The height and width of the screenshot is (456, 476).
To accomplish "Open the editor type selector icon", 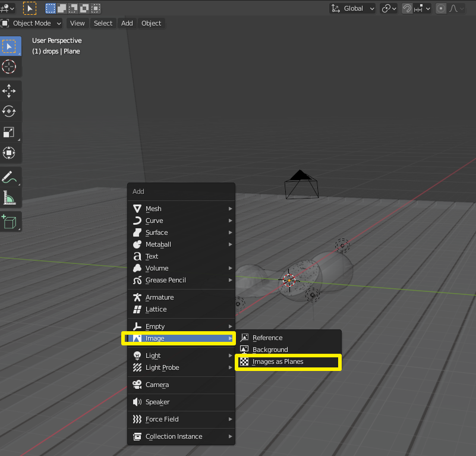I will [x=7, y=8].
